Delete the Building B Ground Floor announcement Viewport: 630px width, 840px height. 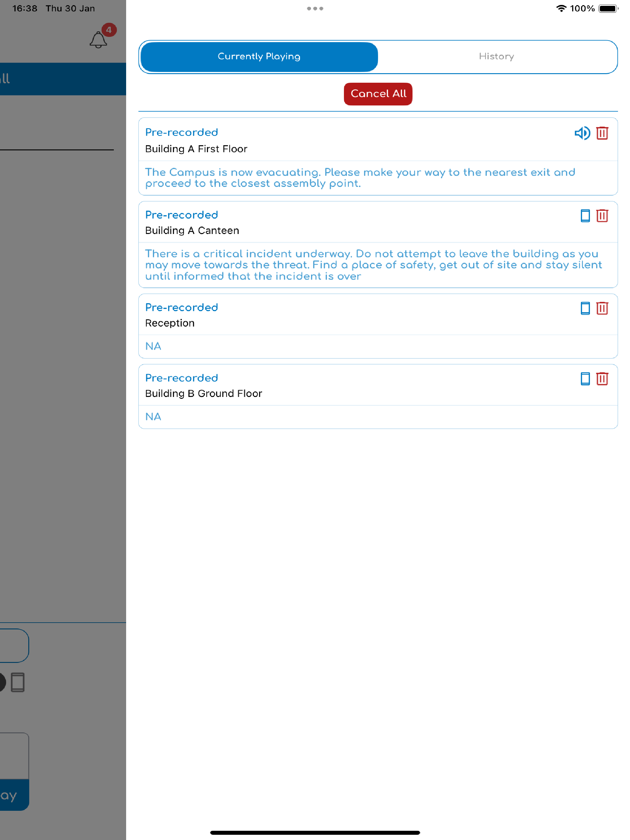602,378
